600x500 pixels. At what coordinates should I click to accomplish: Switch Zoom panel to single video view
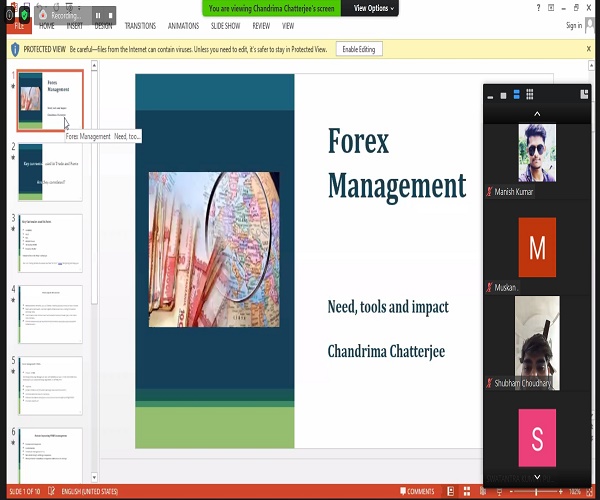tap(503, 96)
